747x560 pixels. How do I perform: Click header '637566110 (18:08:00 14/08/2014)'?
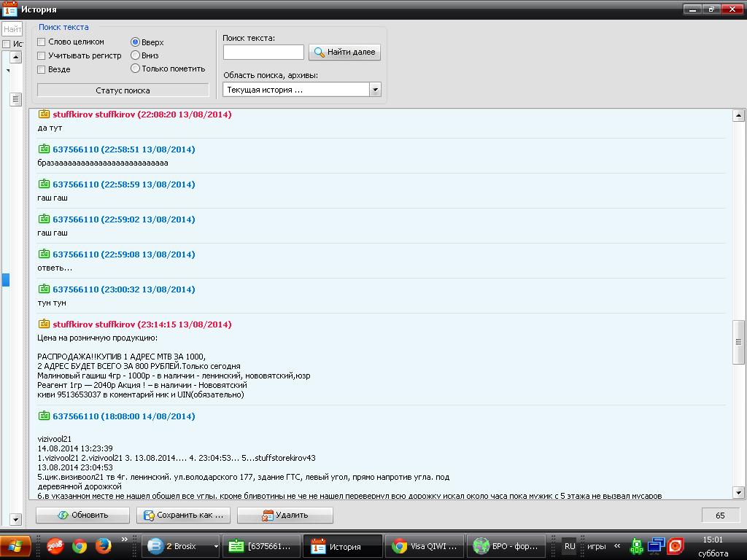coord(124,416)
